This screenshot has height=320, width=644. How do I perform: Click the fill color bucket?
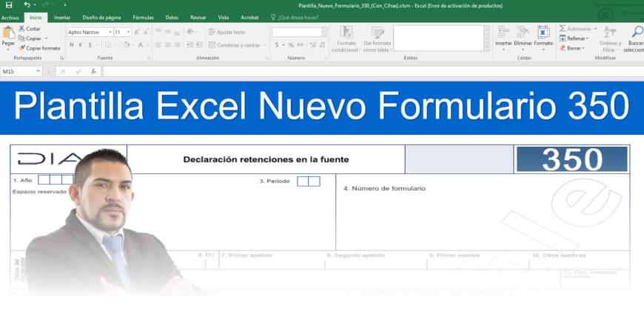(x=127, y=44)
